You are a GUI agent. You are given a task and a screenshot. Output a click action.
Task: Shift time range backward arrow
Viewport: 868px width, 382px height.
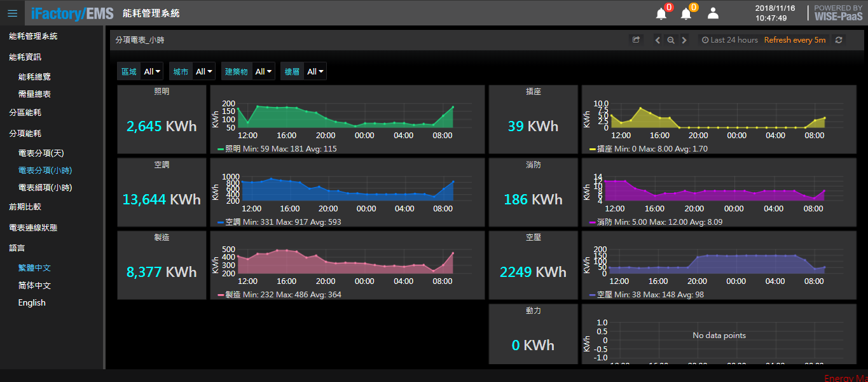[658, 40]
